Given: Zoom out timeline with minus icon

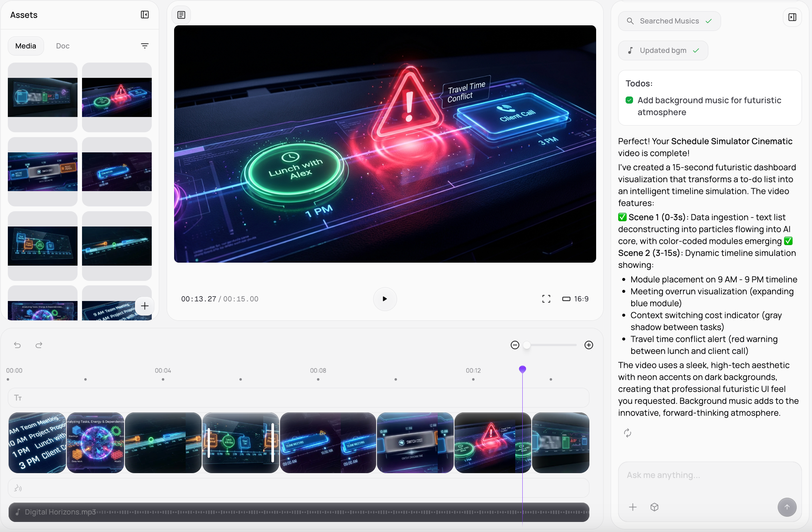Looking at the screenshot, I should (515, 345).
